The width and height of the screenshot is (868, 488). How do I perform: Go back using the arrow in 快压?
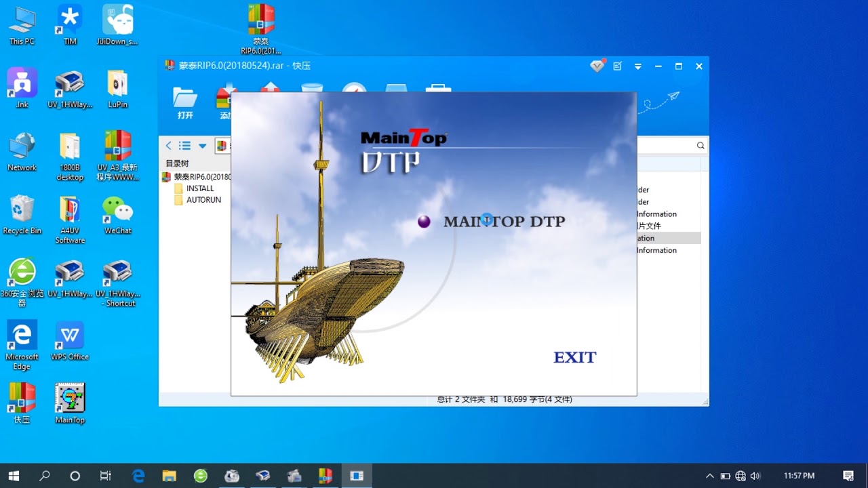pyautogui.click(x=169, y=146)
